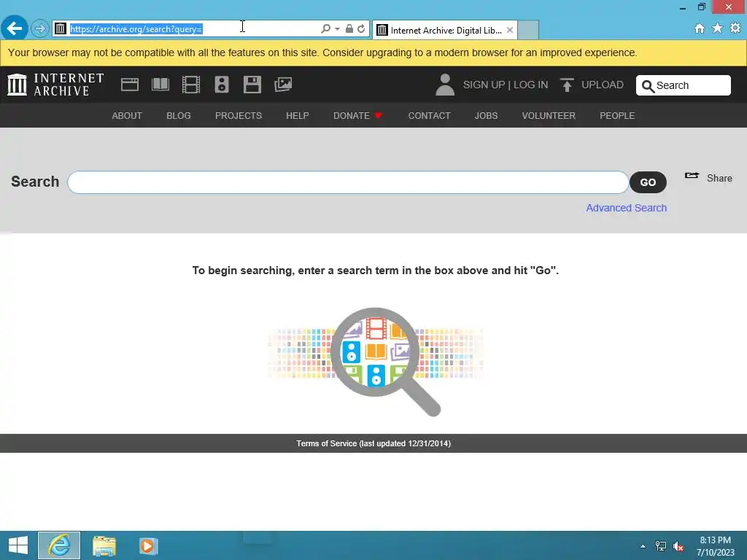Click Internet Explorer taskbar icon

point(59,545)
